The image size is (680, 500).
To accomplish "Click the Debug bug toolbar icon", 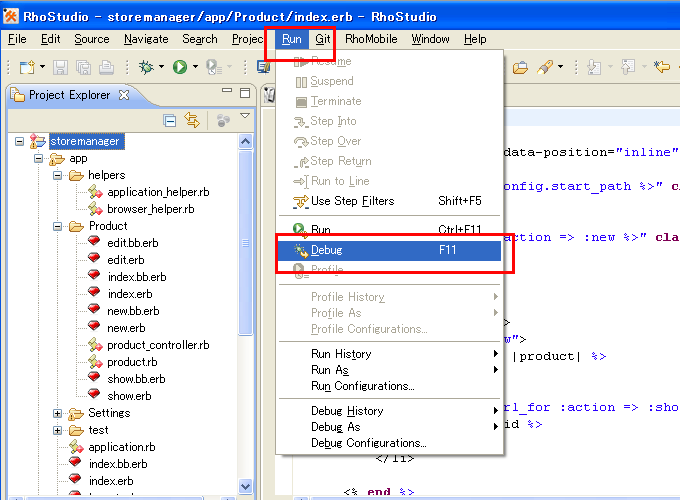I will (x=146, y=67).
